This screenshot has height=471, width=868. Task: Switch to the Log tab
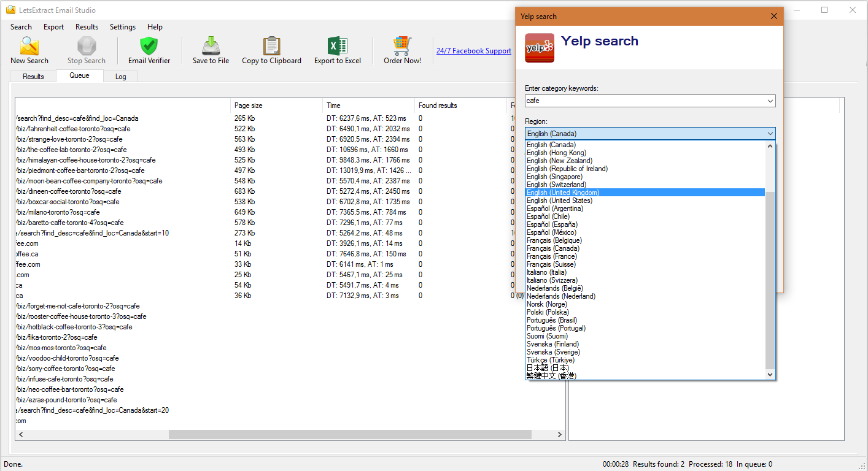point(120,77)
